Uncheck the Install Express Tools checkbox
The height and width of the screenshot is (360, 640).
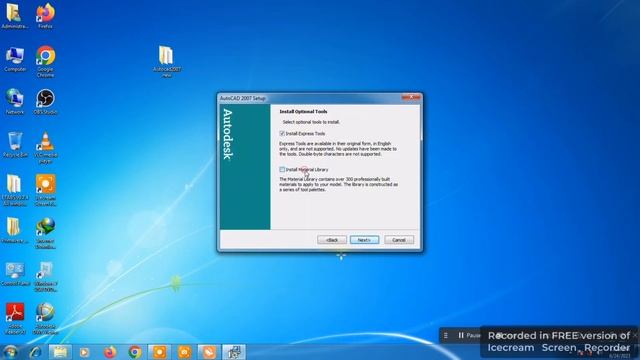coord(282,133)
